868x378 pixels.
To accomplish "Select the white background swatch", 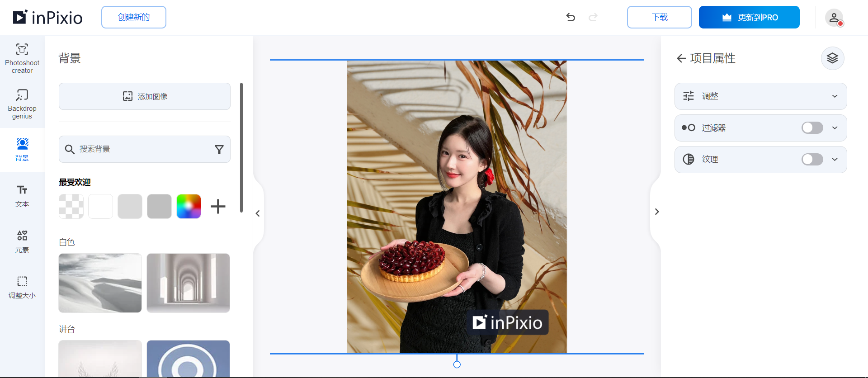I will (x=100, y=207).
